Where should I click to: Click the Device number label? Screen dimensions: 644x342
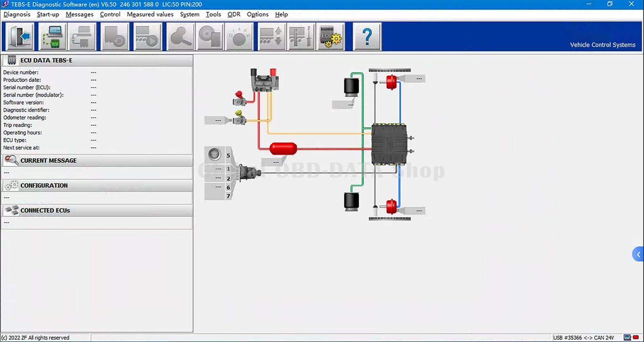point(21,72)
